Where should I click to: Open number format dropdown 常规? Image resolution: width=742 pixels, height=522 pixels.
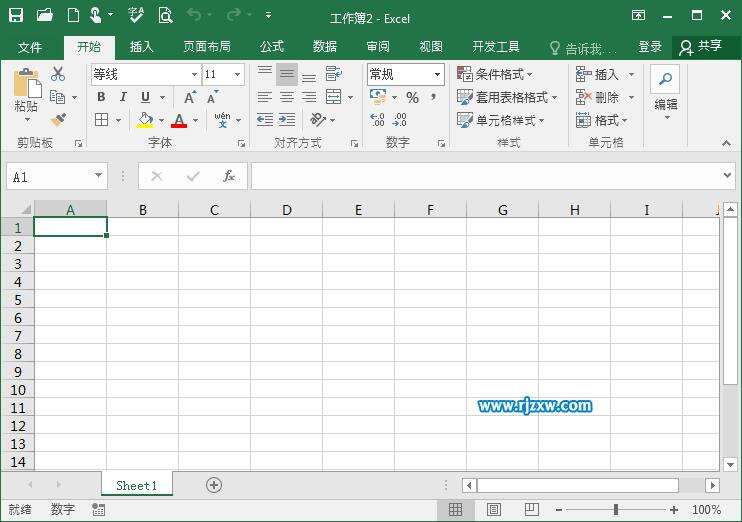[438, 74]
